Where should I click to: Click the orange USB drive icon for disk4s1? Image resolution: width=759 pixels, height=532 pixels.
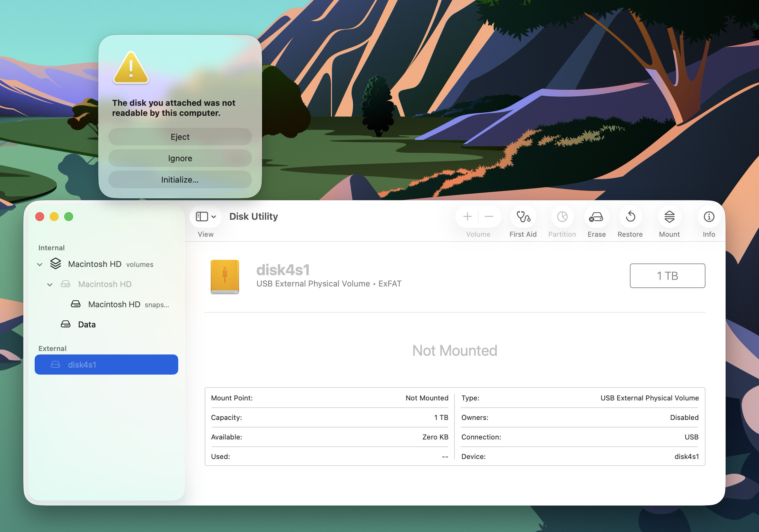pos(225,277)
